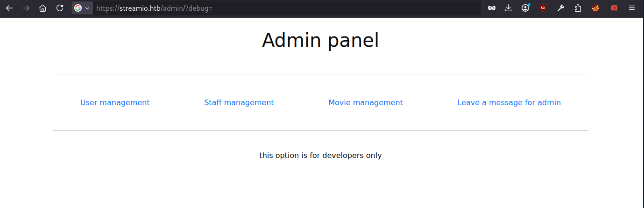644x208 pixels.
Task: Open the private browsing mask indicator
Action: [491, 8]
